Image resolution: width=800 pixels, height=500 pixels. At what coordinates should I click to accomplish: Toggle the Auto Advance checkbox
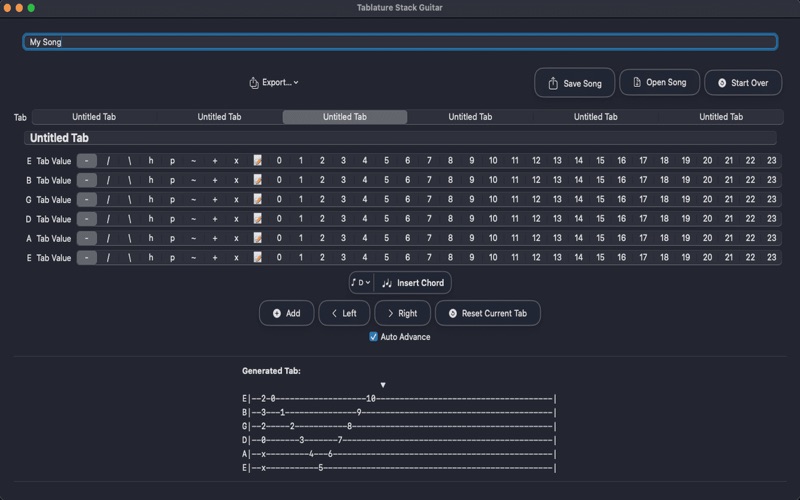click(x=373, y=337)
